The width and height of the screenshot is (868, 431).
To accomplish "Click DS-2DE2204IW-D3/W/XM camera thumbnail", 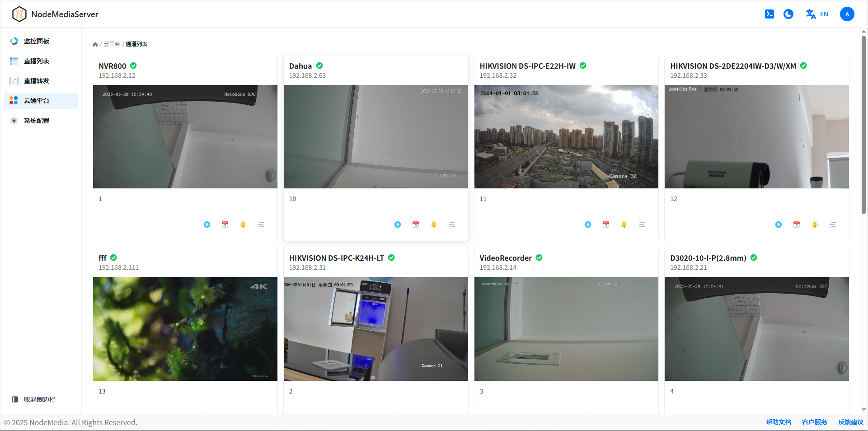I will pyautogui.click(x=757, y=136).
